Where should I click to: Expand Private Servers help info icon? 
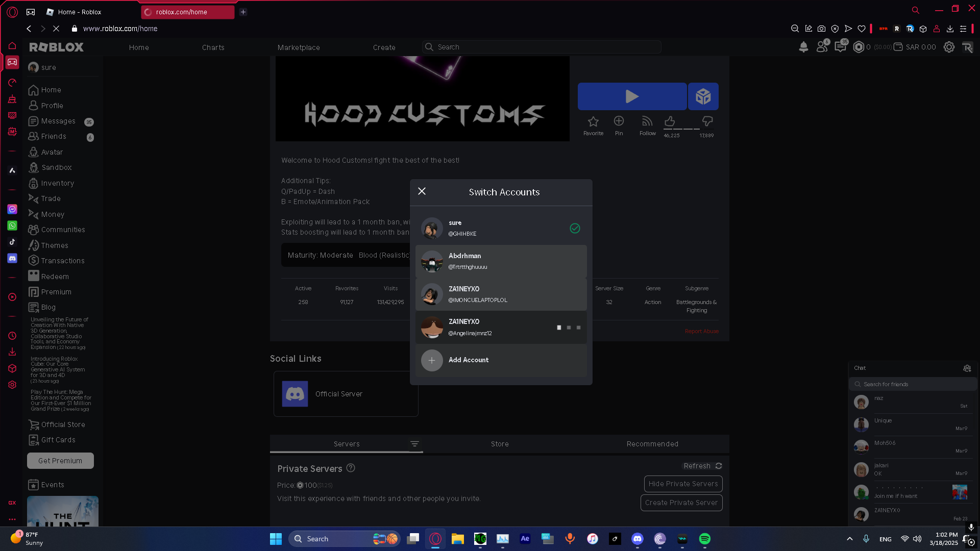(x=351, y=468)
